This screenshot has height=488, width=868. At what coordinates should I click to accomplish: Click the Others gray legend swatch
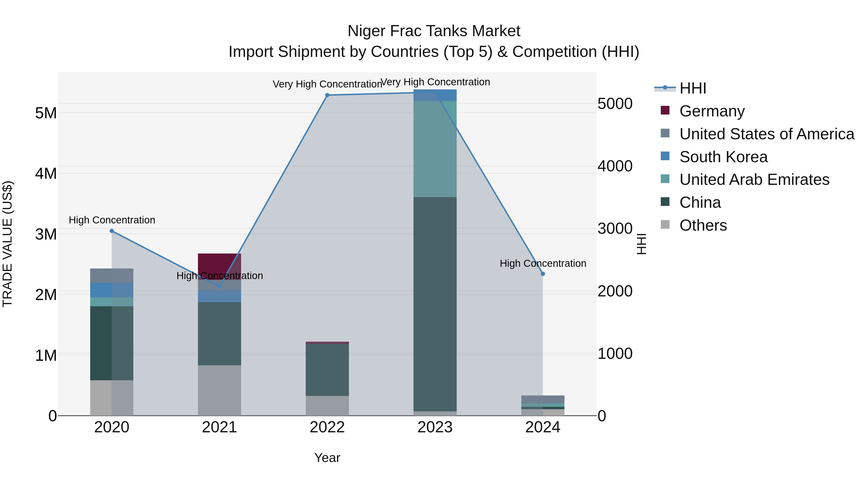(x=665, y=224)
